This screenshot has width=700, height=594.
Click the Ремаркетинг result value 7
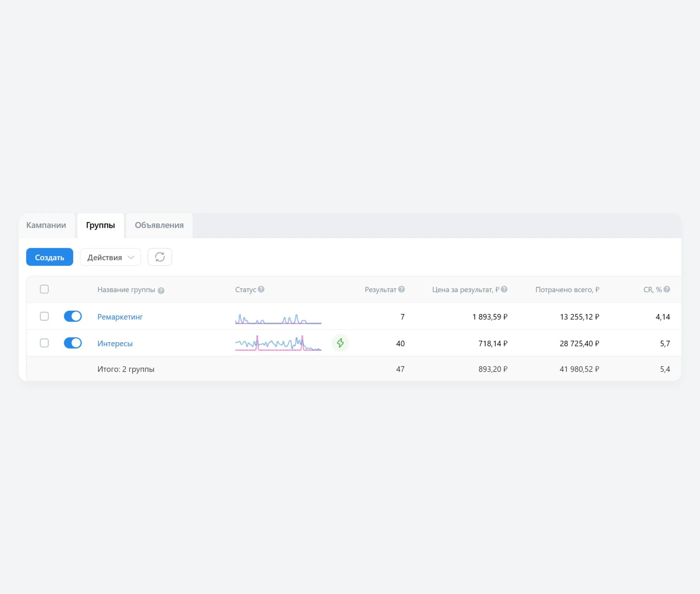tap(402, 316)
